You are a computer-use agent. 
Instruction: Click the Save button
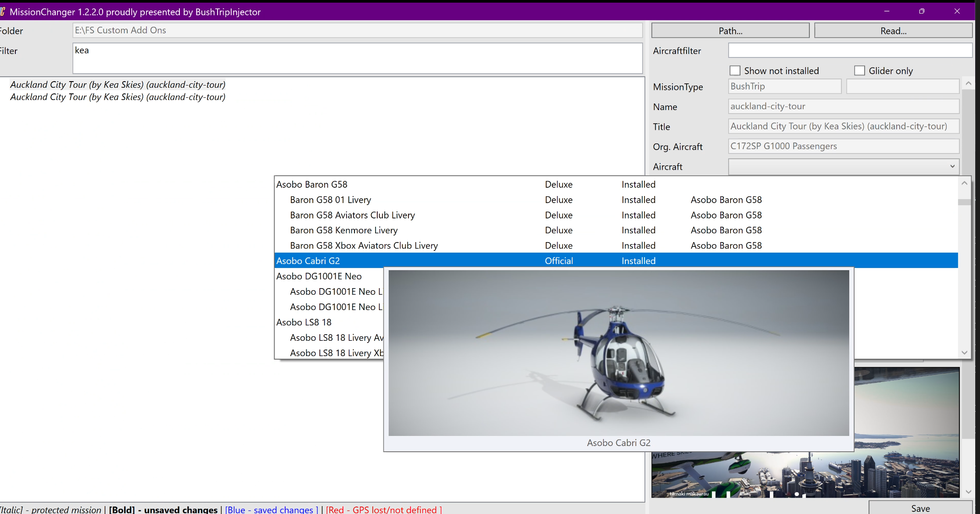[920, 508]
